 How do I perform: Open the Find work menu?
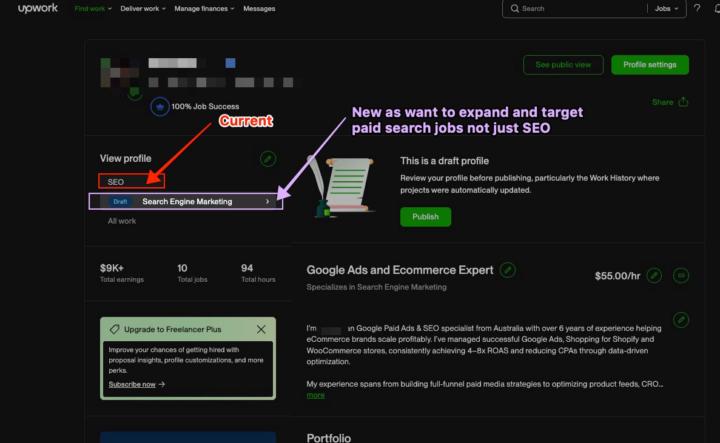click(x=93, y=9)
